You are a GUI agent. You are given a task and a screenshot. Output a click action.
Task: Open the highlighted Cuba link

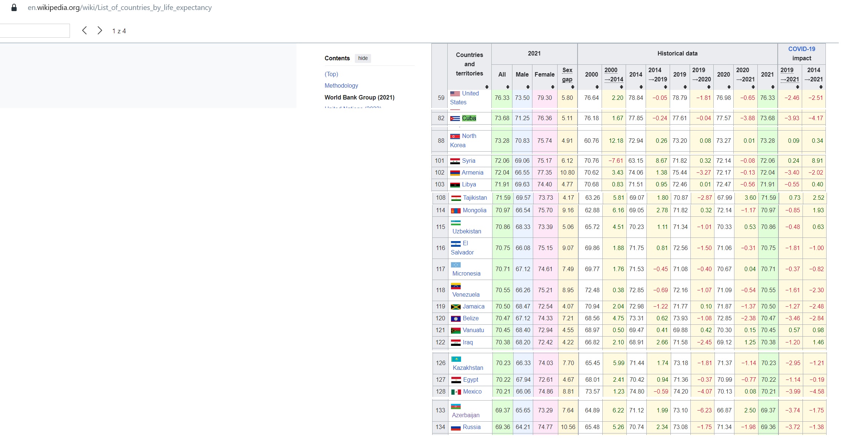pos(469,118)
